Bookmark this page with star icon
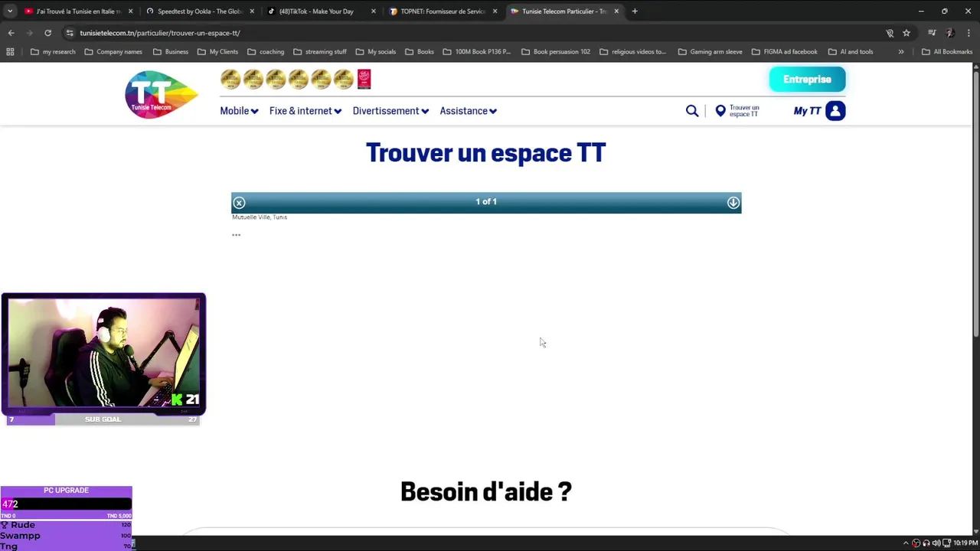Screen dimensions: 980x551 click(x=906, y=33)
